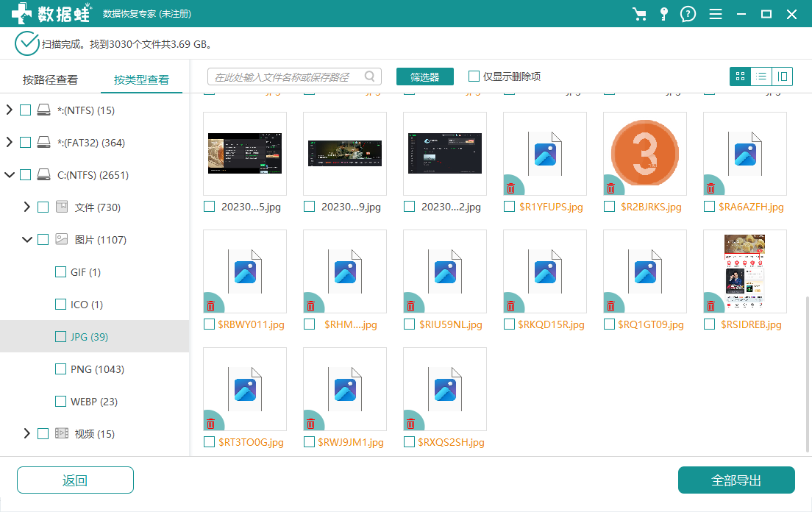Tick the PNG (1043) type checkbox

coord(61,369)
